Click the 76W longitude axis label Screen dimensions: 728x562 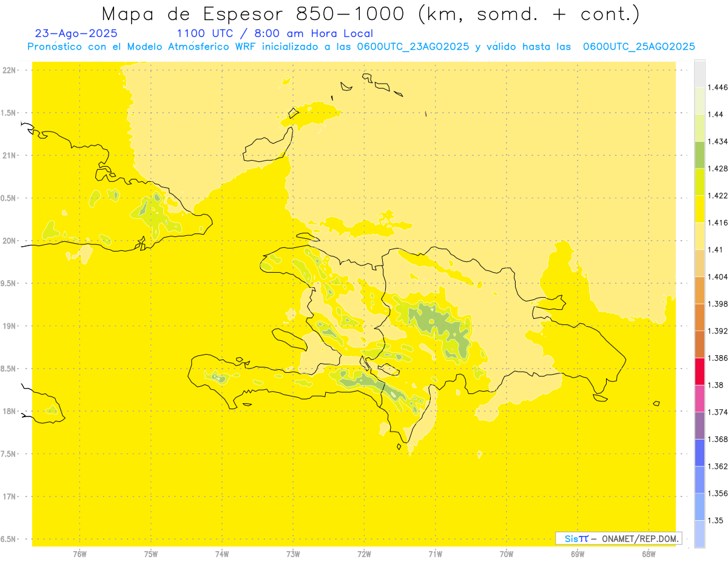point(79,554)
